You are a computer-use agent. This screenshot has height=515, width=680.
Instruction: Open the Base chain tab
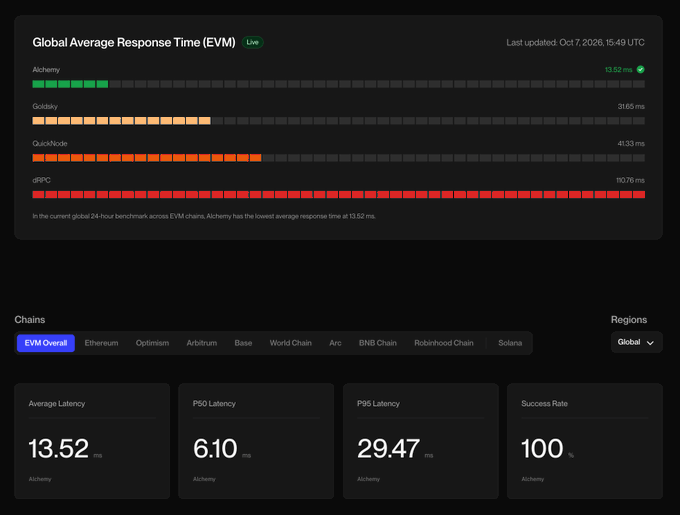tap(243, 343)
